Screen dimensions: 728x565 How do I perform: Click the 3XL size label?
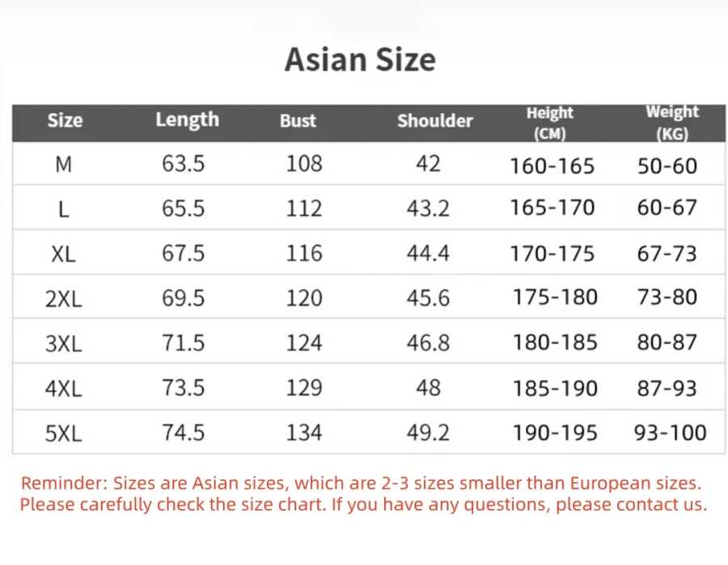click(x=64, y=344)
